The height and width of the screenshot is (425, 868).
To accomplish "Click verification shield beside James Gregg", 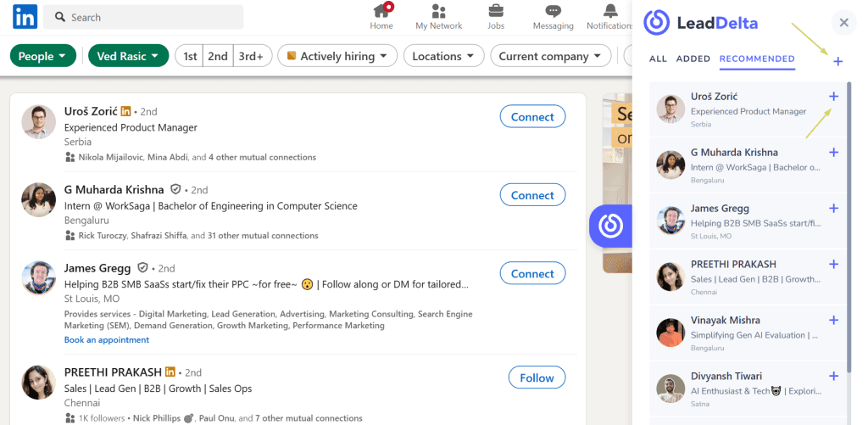I will [142, 268].
